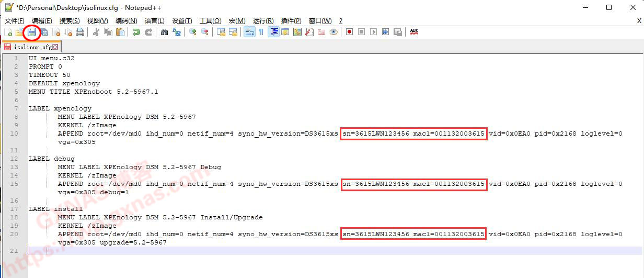Close document using menu bar X button
This screenshot has height=278, width=644.
(x=639, y=21)
